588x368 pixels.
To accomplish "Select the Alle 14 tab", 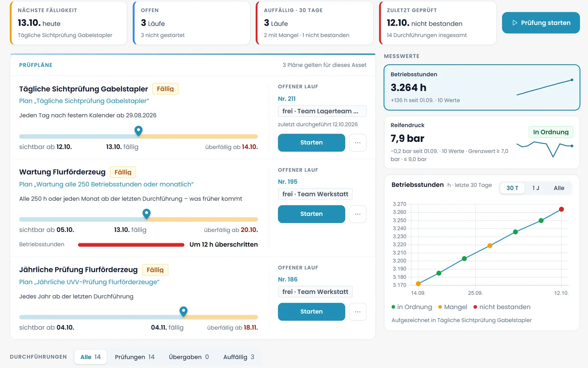I will click(x=91, y=357).
